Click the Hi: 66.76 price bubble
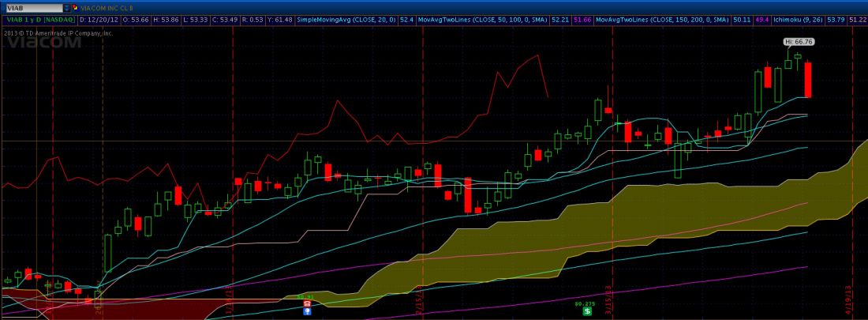Screen dimensions: 868x320 click(x=798, y=41)
